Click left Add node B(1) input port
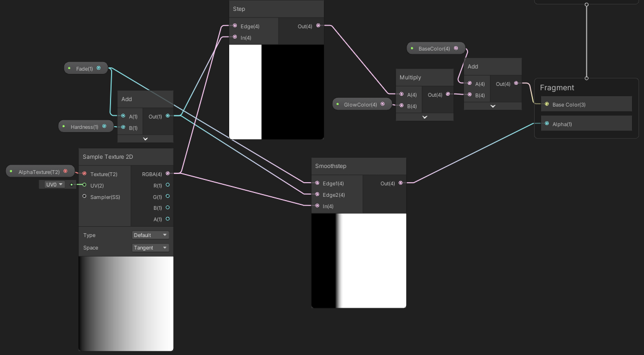The width and height of the screenshot is (644, 355). (123, 127)
